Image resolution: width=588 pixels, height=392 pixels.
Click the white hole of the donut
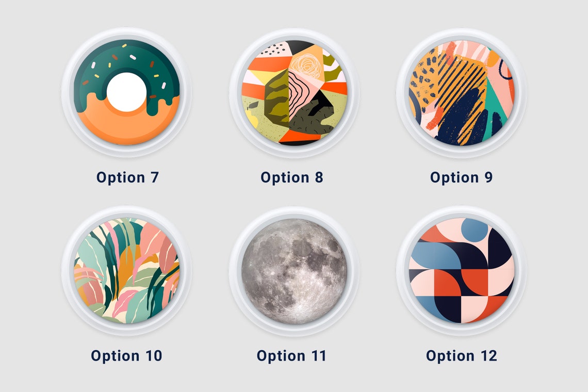pyautogui.click(x=126, y=92)
